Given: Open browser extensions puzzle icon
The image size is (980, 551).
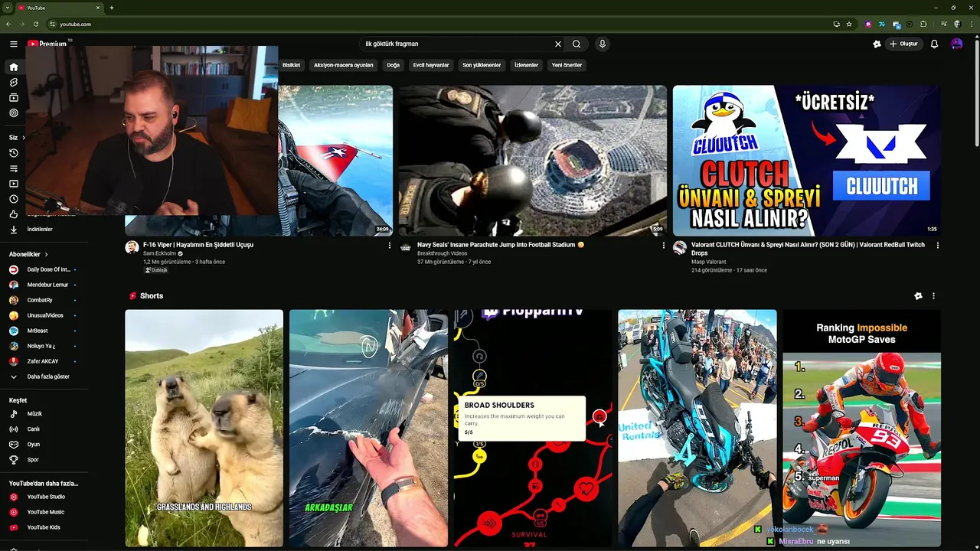Looking at the screenshot, I should click(923, 24).
